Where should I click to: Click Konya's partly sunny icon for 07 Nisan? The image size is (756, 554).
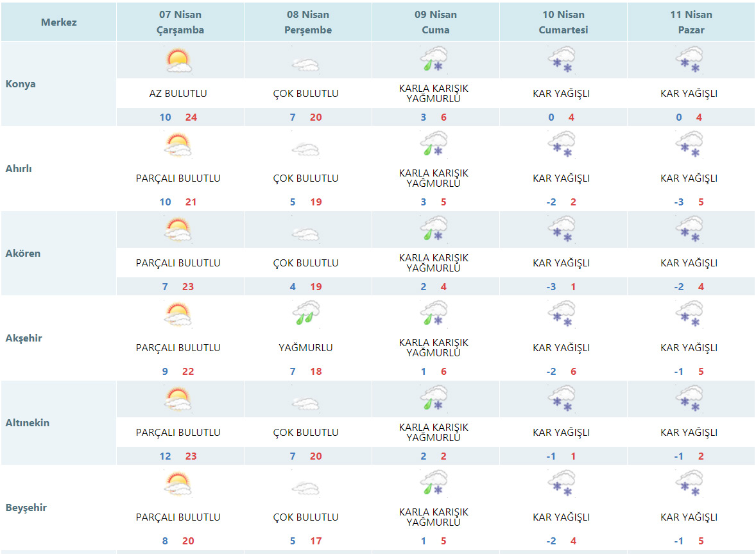(179, 60)
